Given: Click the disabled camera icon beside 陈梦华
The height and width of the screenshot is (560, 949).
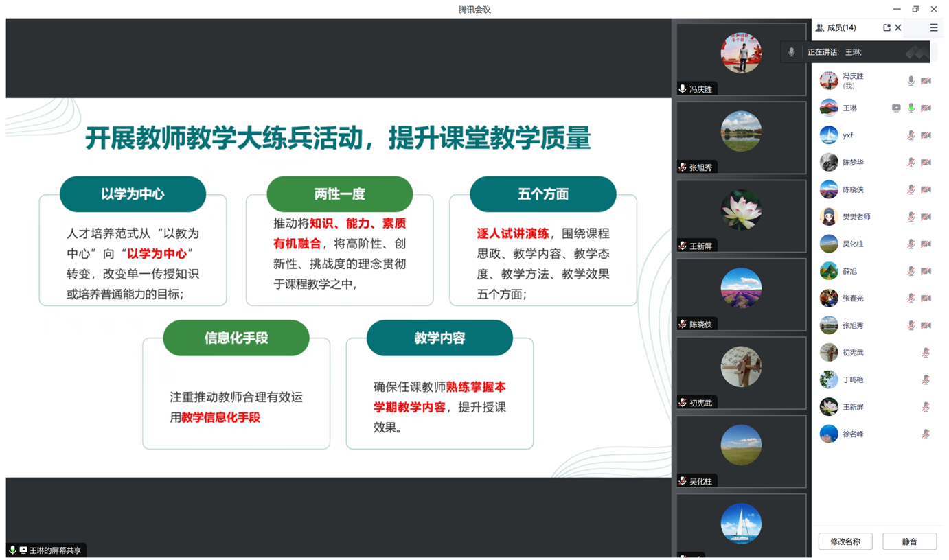Looking at the screenshot, I should (926, 163).
